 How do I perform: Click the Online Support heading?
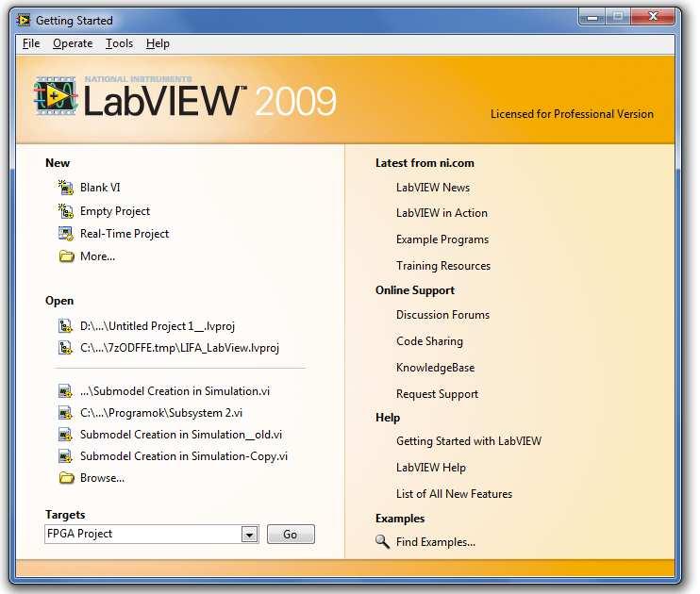[415, 290]
